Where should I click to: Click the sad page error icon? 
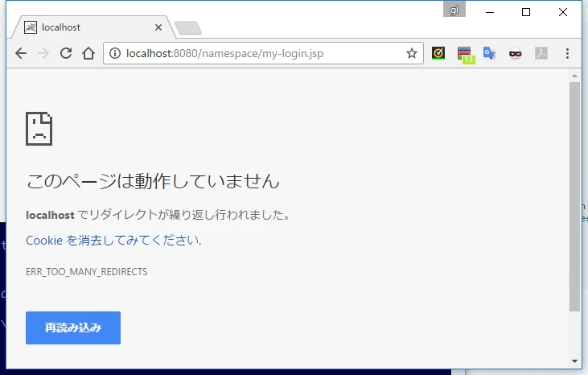[39, 129]
